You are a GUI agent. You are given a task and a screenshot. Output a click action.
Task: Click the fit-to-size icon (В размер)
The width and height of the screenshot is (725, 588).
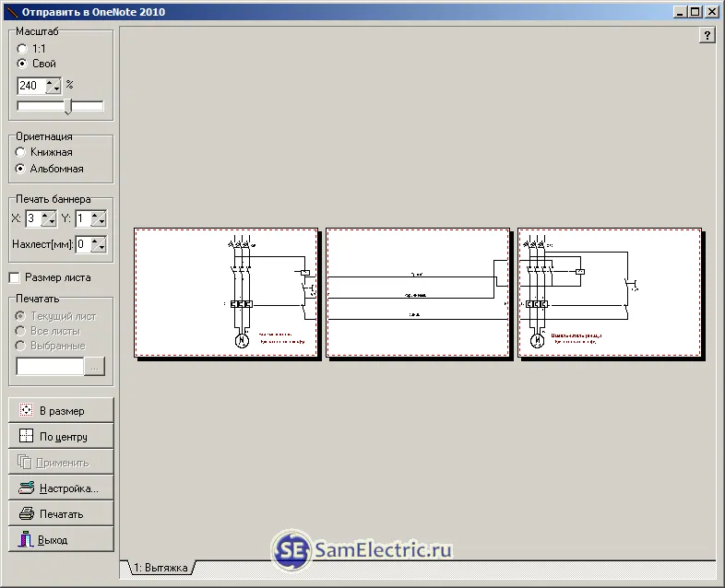coord(27,410)
